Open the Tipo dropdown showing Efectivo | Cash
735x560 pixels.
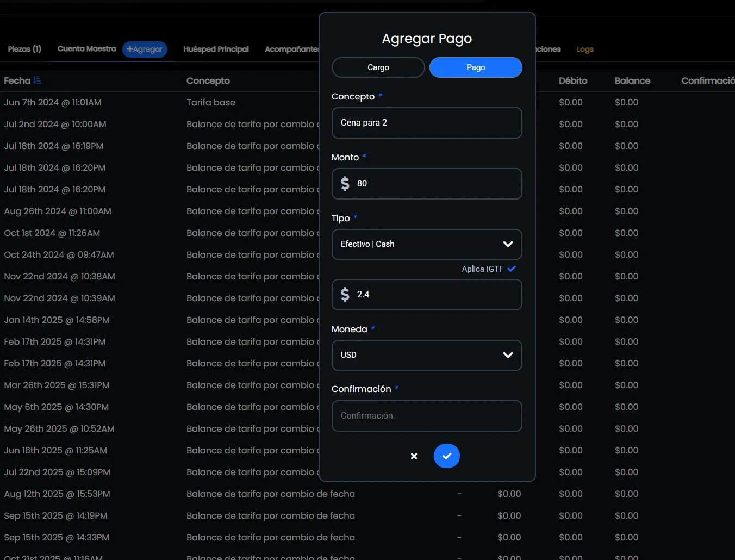[427, 244]
